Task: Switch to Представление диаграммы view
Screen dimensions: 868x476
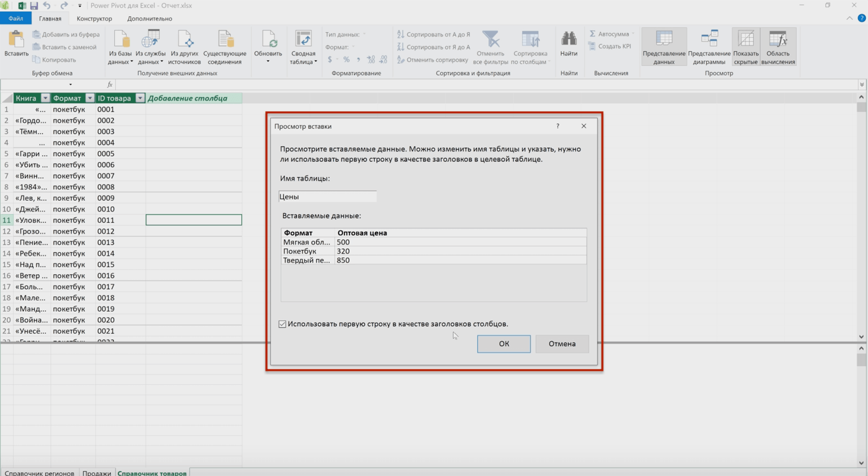Action: 709,47
